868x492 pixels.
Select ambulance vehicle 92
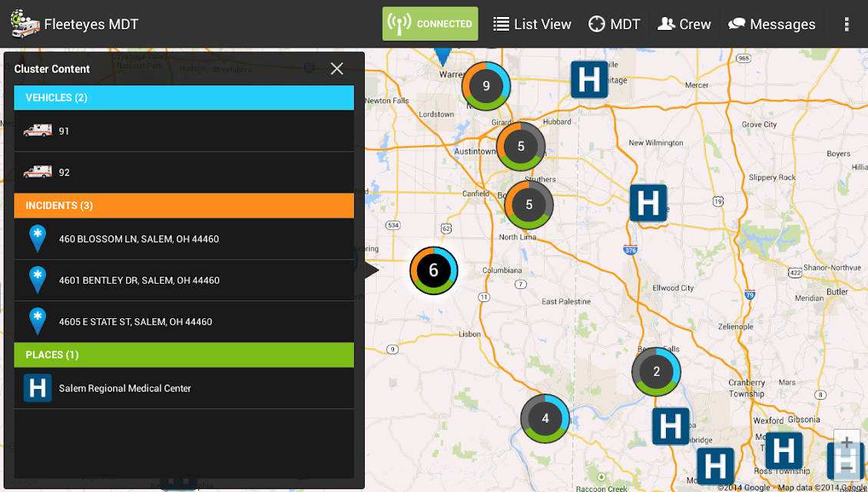184,172
